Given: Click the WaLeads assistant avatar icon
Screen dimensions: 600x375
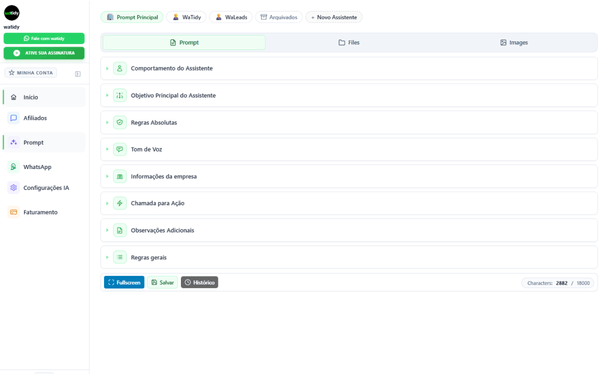Looking at the screenshot, I should pos(218,17).
